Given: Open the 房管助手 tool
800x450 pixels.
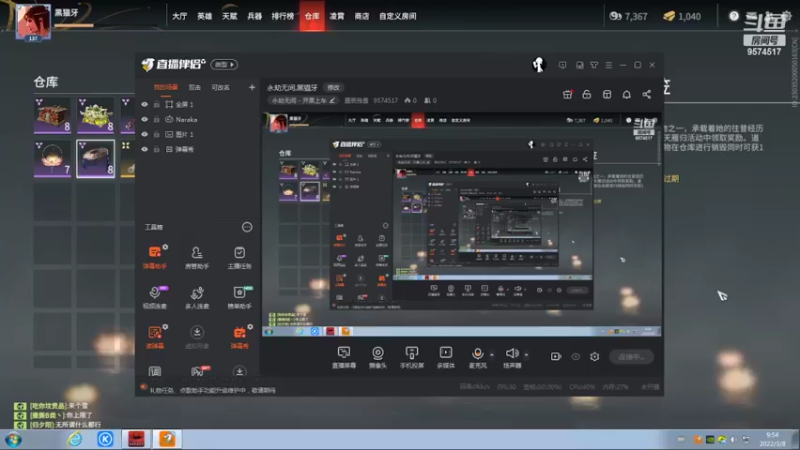Looking at the screenshot, I should pos(196,257).
